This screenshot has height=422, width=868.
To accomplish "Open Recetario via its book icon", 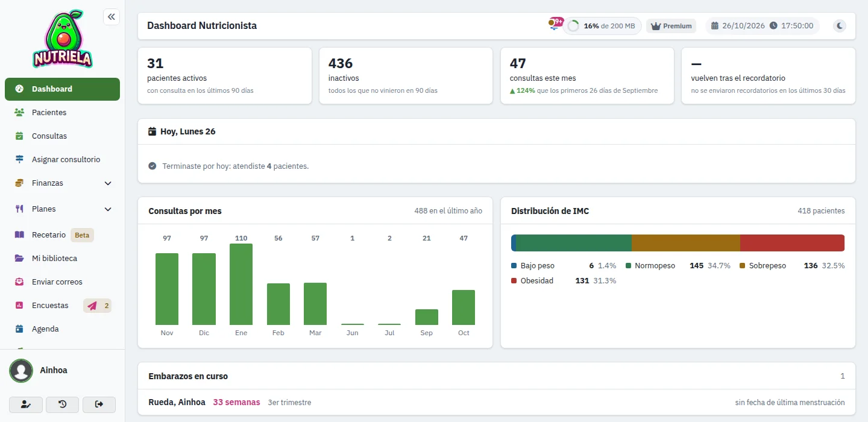I will (19, 235).
